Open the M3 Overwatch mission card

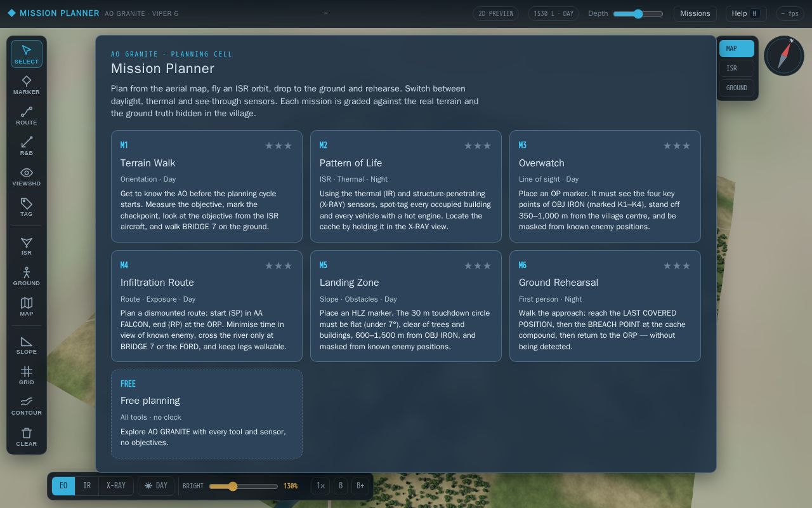605,186
